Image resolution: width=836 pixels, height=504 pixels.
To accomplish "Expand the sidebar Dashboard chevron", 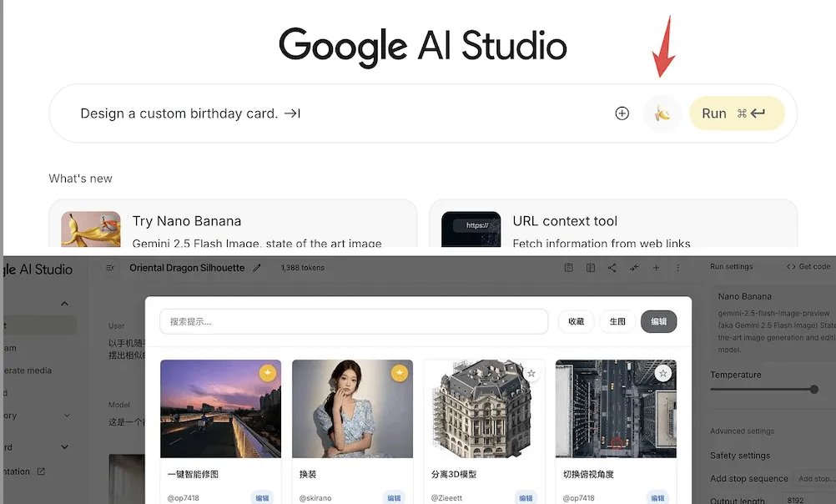I will pyautogui.click(x=64, y=447).
